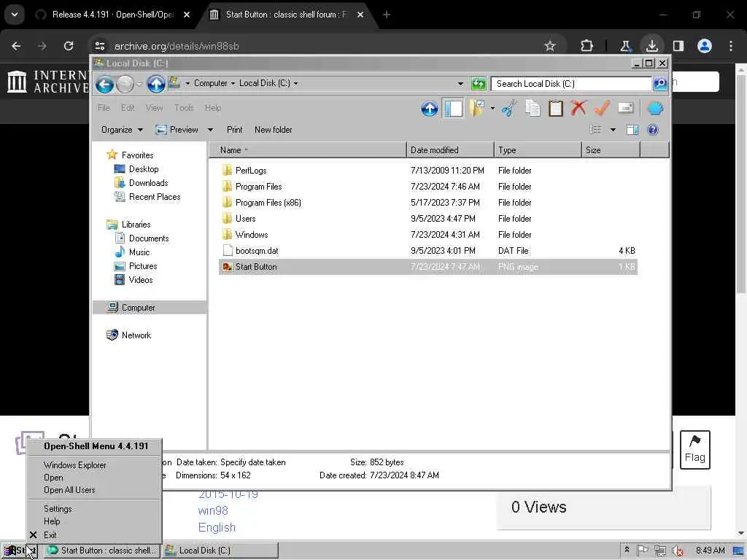Open the Organize dropdown menu

pos(122,130)
